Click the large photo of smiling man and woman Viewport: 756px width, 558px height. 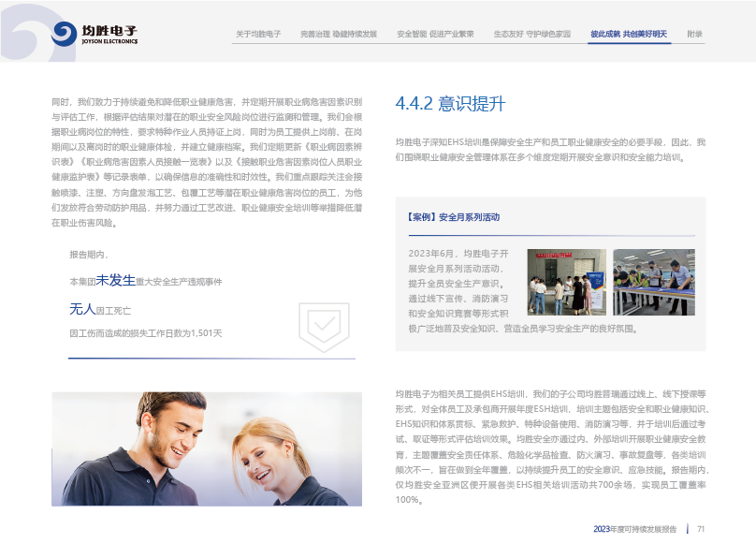click(206, 448)
